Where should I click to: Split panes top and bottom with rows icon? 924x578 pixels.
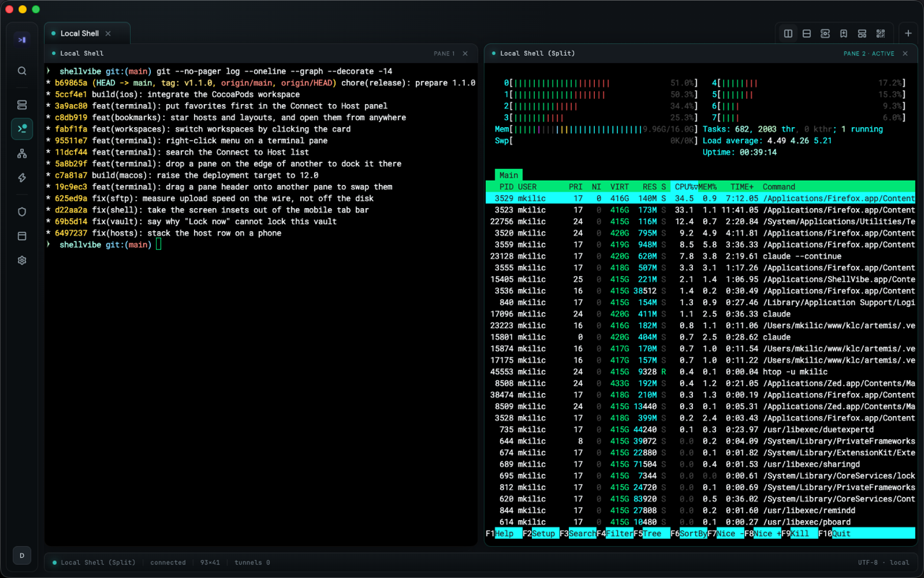tap(806, 33)
